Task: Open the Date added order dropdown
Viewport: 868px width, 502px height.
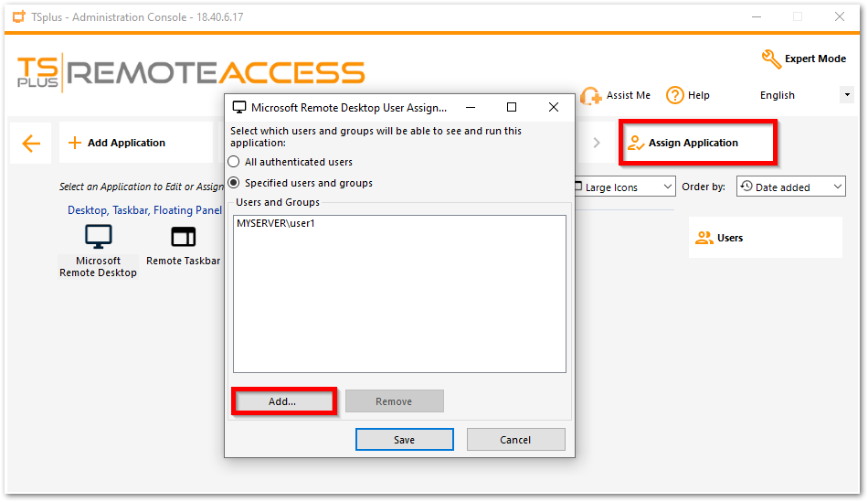Action: pyautogui.click(x=790, y=187)
